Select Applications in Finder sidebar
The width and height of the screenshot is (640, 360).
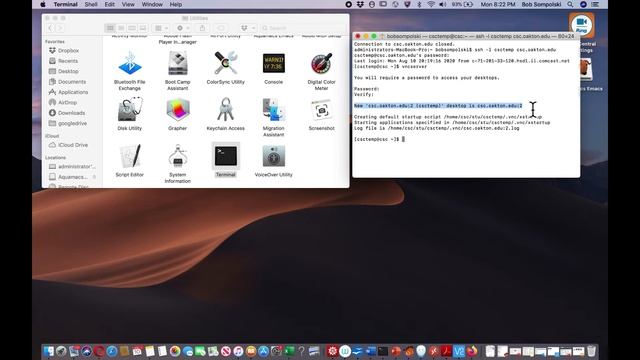[x=69, y=92]
